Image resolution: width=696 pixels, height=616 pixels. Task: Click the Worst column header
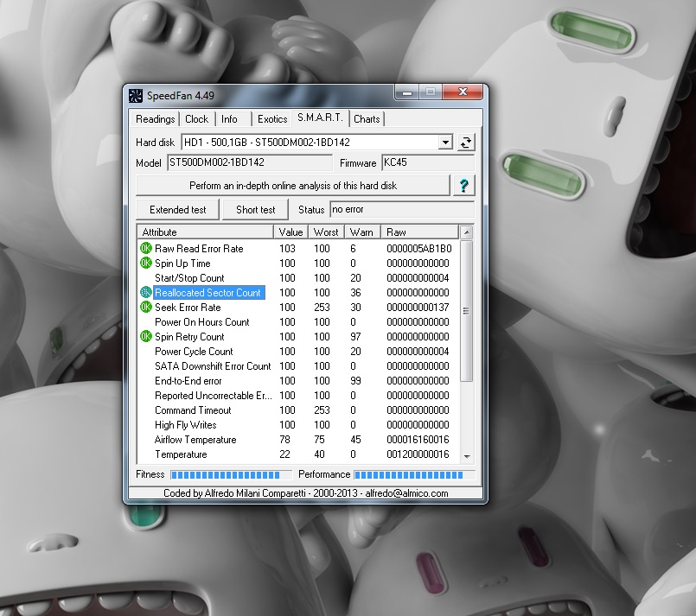click(x=326, y=232)
